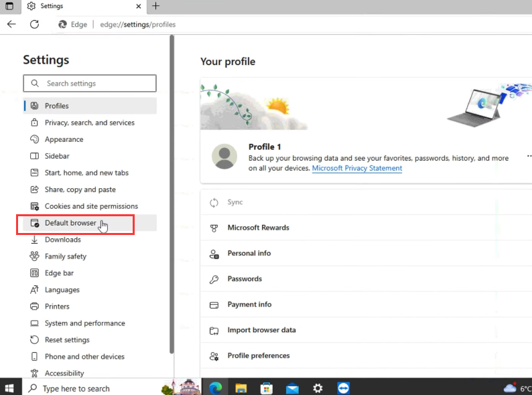Screen dimensions: 532x395
Task: Open Windows Start menu
Action: tap(9, 388)
